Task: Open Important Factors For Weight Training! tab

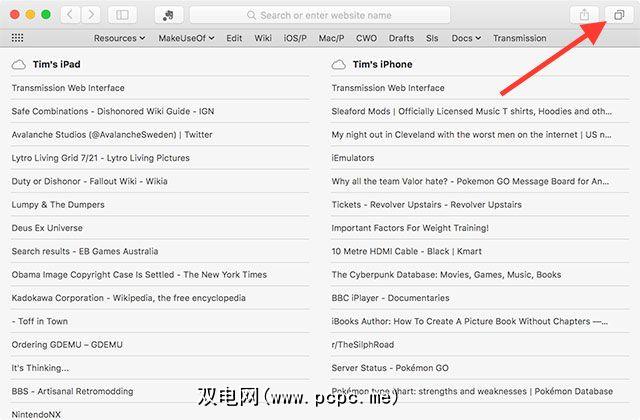Action: coord(480,228)
